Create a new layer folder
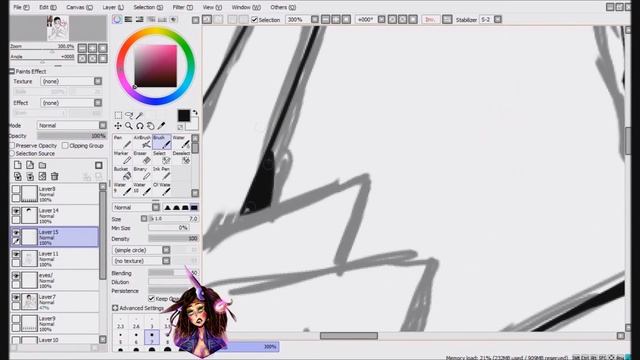This screenshot has height=360, width=640. [42, 165]
